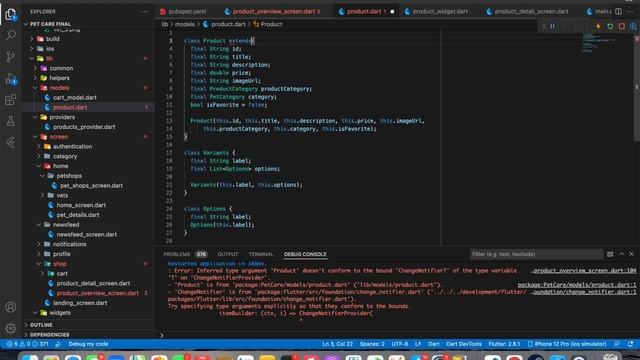The height and width of the screenshot is (360, 640).
Task: Expand the DEPENDENCIES section
Action: tap(49, 335)
